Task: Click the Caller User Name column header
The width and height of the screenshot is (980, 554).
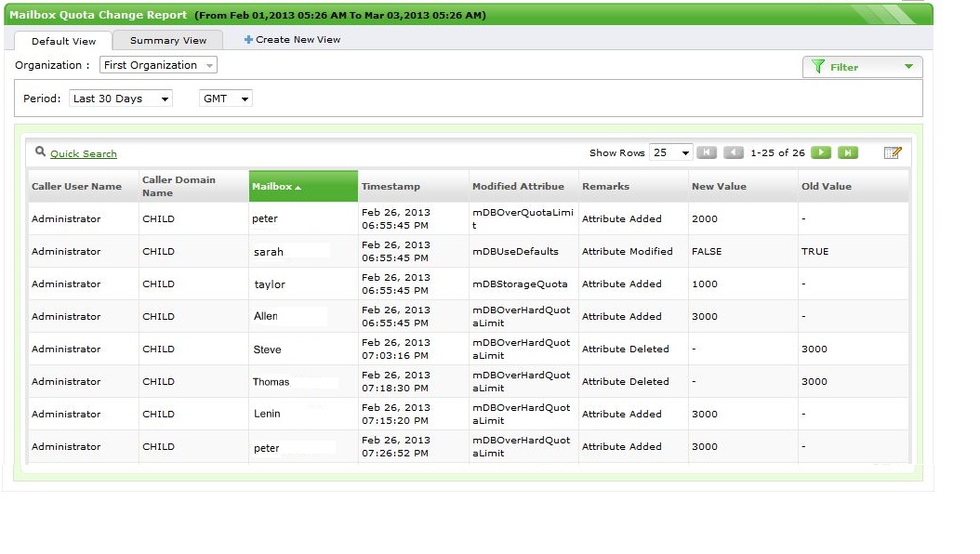Action: click(77, 187)
